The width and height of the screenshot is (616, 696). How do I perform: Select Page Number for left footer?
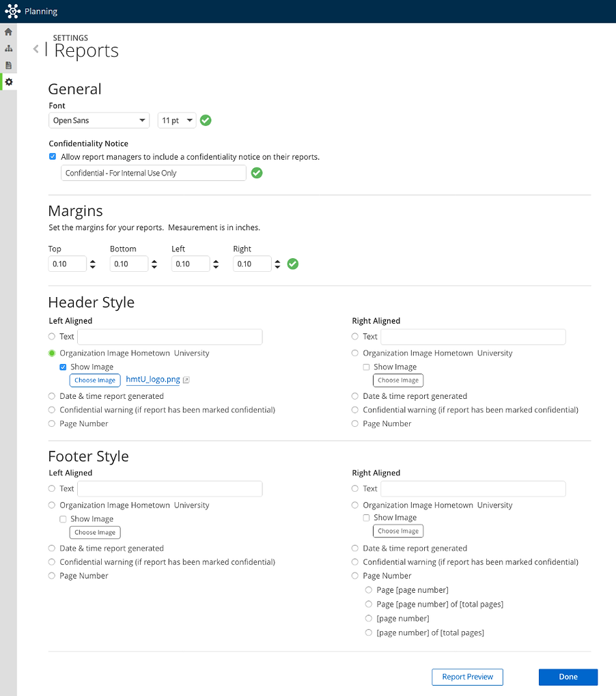point(52,576)
